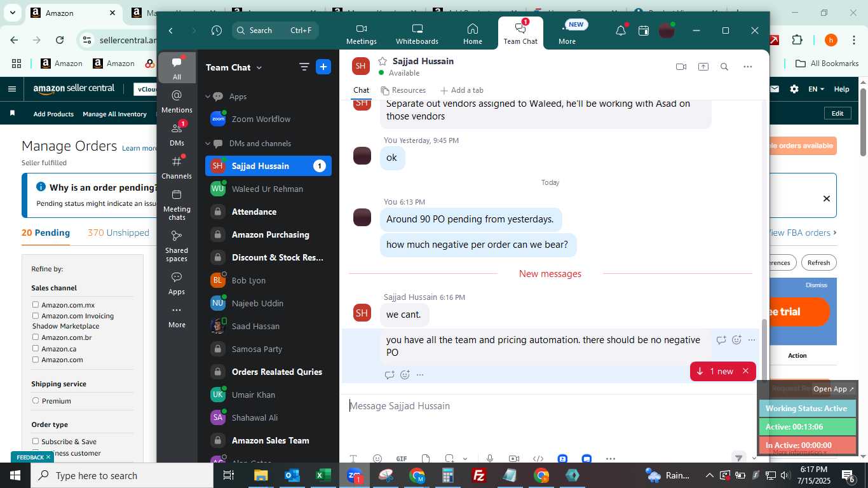Viewport: 868px width, 488px height.
Task: Select the Premium shipping service radio
Action: point(36,401)
